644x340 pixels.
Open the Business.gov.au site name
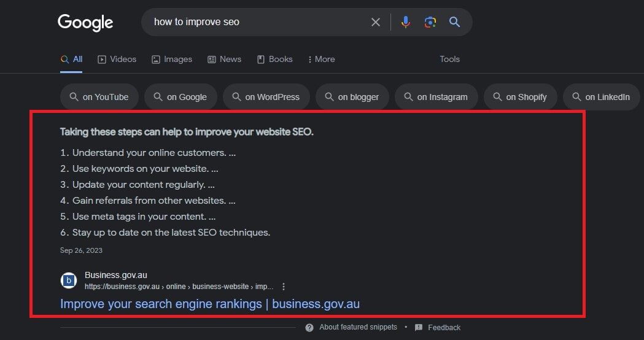116,275
